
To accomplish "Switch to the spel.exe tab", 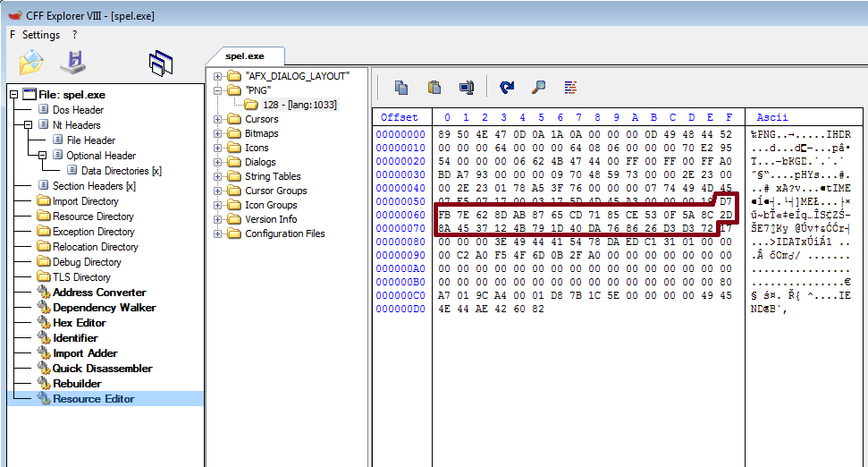I will (245, 56).
